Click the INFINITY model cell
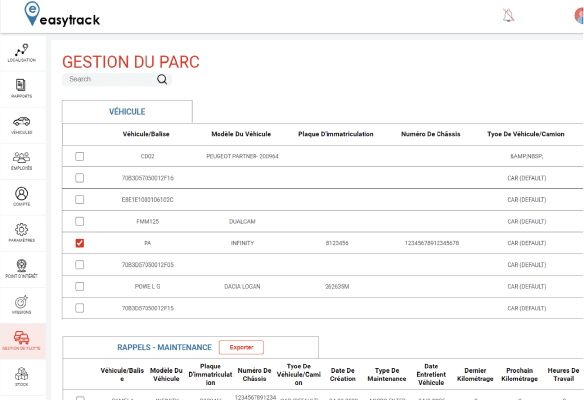The image size is (584, 400). [242, 243]
